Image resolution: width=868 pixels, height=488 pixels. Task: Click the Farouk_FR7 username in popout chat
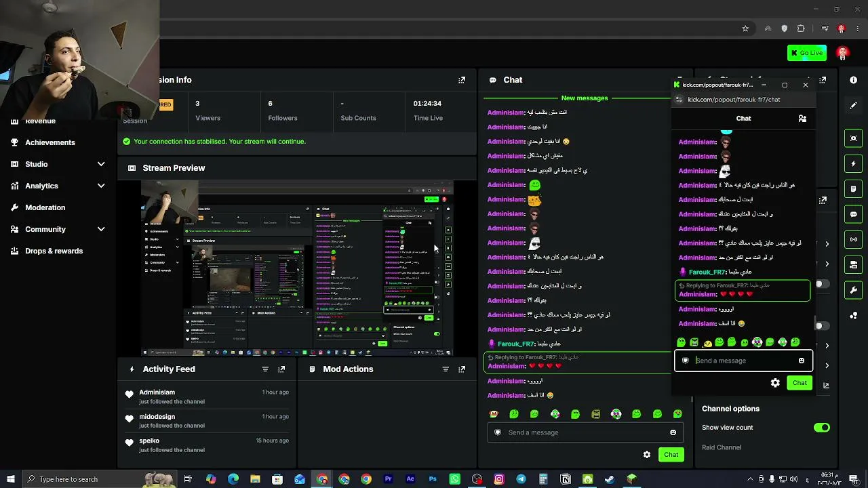point(707,272)
